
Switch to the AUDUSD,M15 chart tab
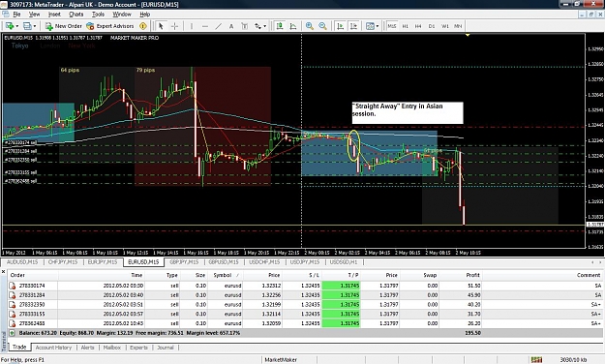click(x=22, y=262)
